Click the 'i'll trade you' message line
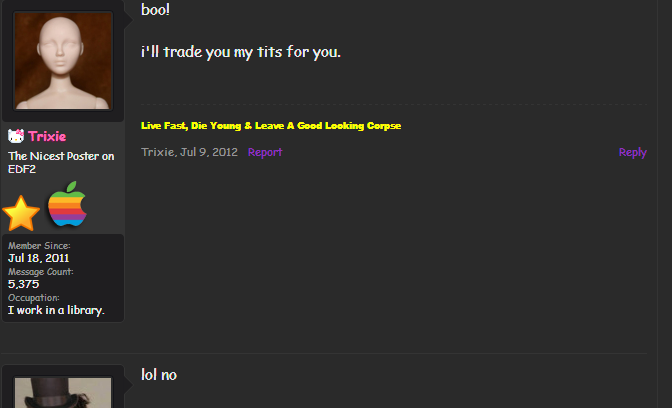 point(241,52)
